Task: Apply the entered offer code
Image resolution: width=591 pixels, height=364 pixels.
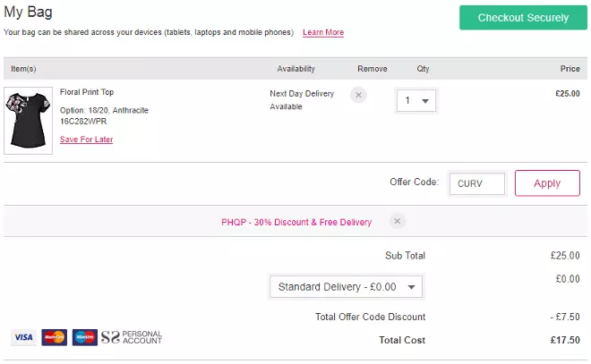Action: click(x=546, y=183)
